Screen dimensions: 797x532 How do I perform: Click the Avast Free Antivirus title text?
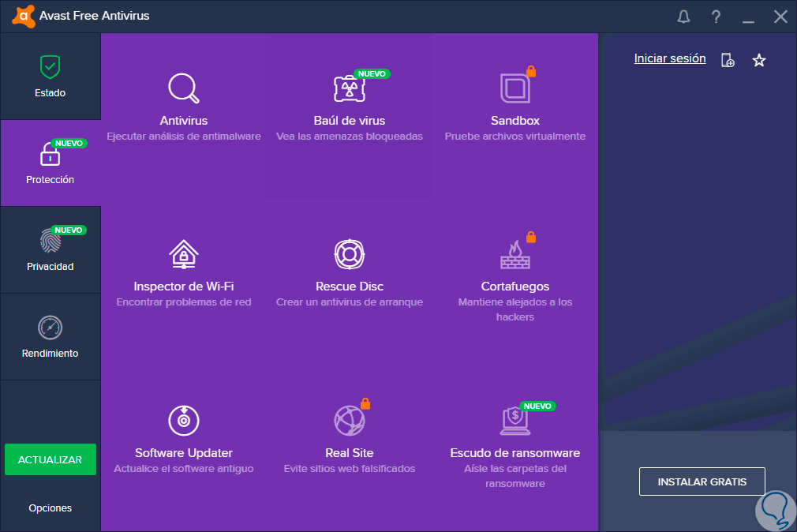tap(95, 16)
